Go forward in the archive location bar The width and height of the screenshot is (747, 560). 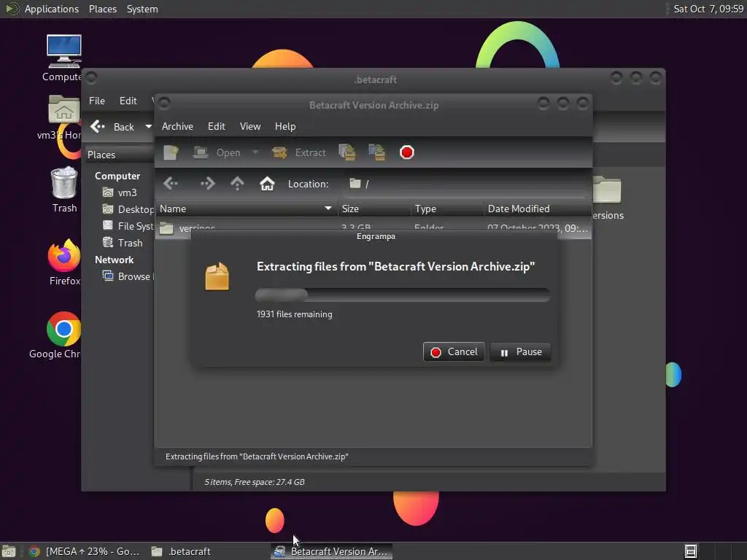[x=207, y=184]
